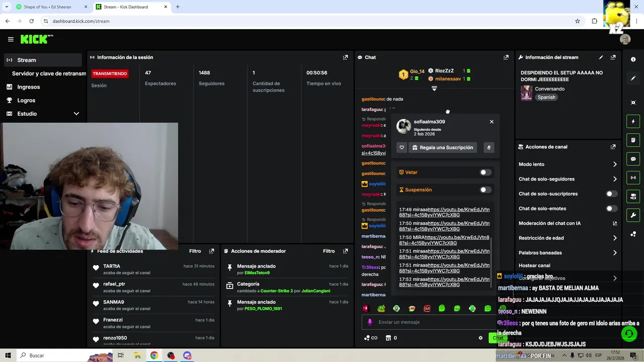Click Hostear canal
This screenshot has height=362, width=644.
[x=534, y=265]
